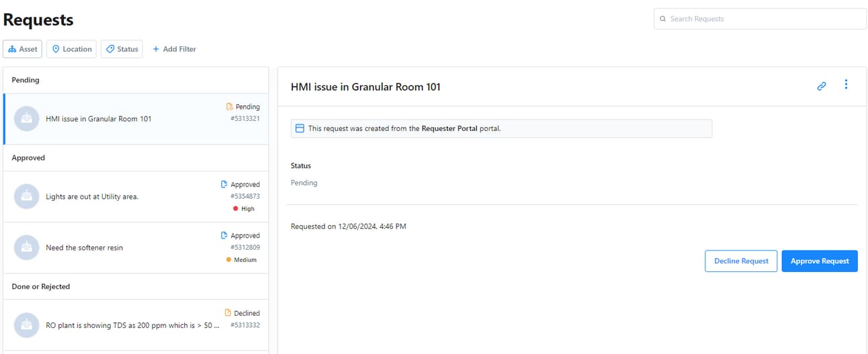Click the copy link icon for the request

tap(821, 86)
